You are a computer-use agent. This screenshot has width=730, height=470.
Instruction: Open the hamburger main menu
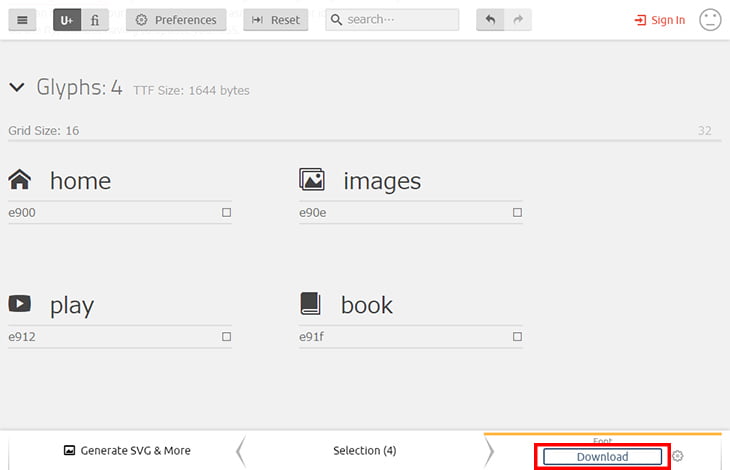[22, 20]
